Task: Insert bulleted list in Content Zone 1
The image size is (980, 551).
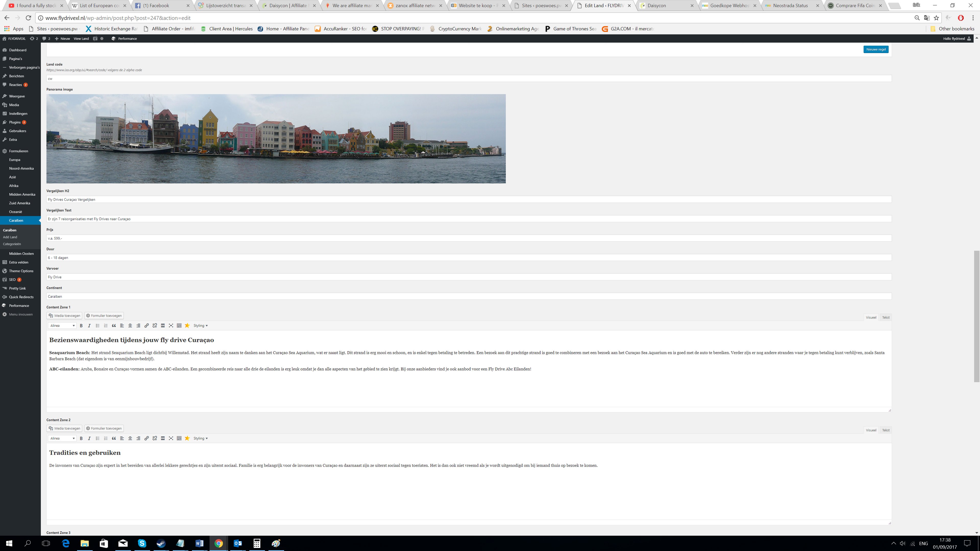Action: click(98, 325)
